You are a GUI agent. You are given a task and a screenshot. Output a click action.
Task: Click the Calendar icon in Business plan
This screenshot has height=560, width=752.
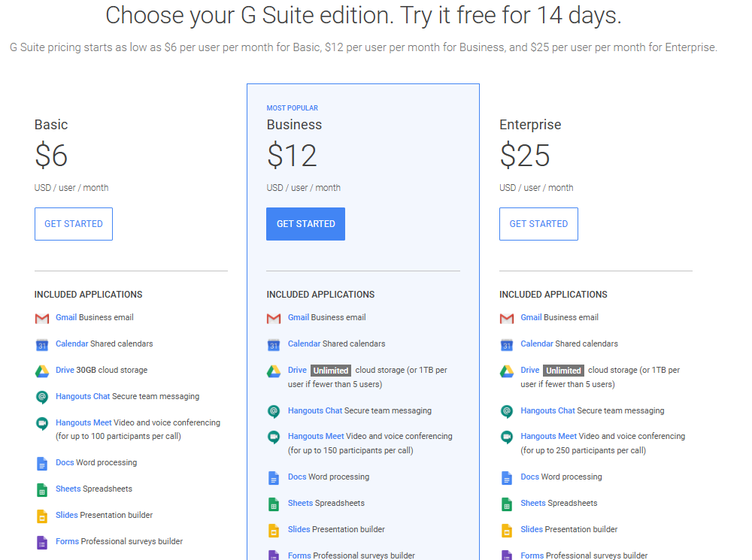(274, 345)
